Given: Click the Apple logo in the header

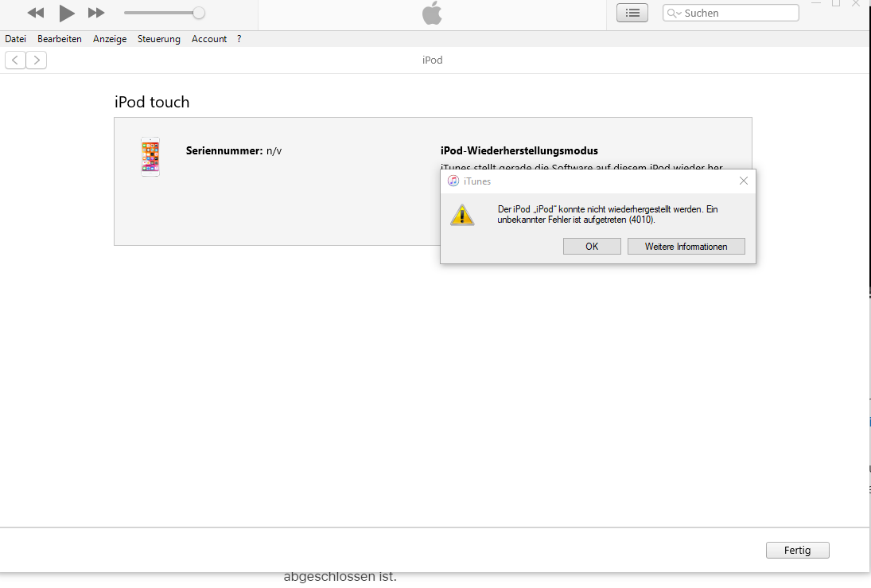Looking at the screenshot, I should click(432, 13).
